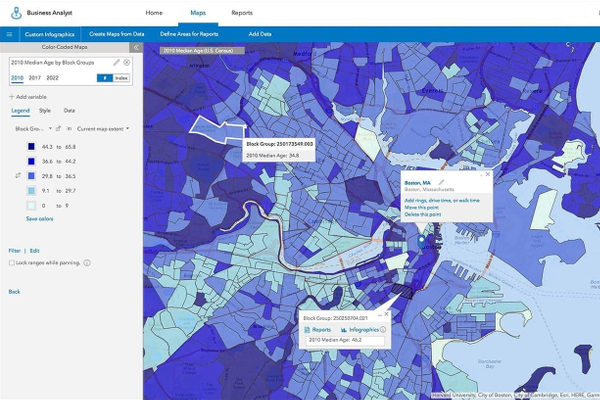
Task: Enable Lock ranges while panning checkbox
Action: (x=11, y=262)
